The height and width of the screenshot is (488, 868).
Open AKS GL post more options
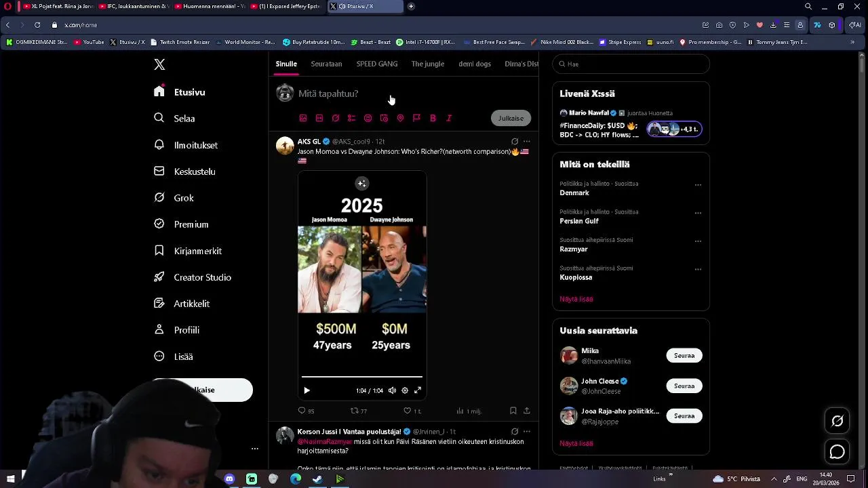(x=527, y=142)
